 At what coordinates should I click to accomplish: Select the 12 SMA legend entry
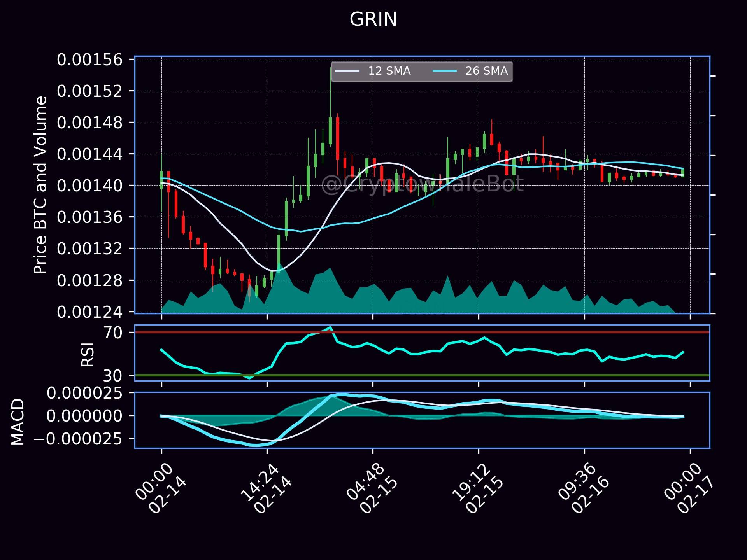point(373,71)
